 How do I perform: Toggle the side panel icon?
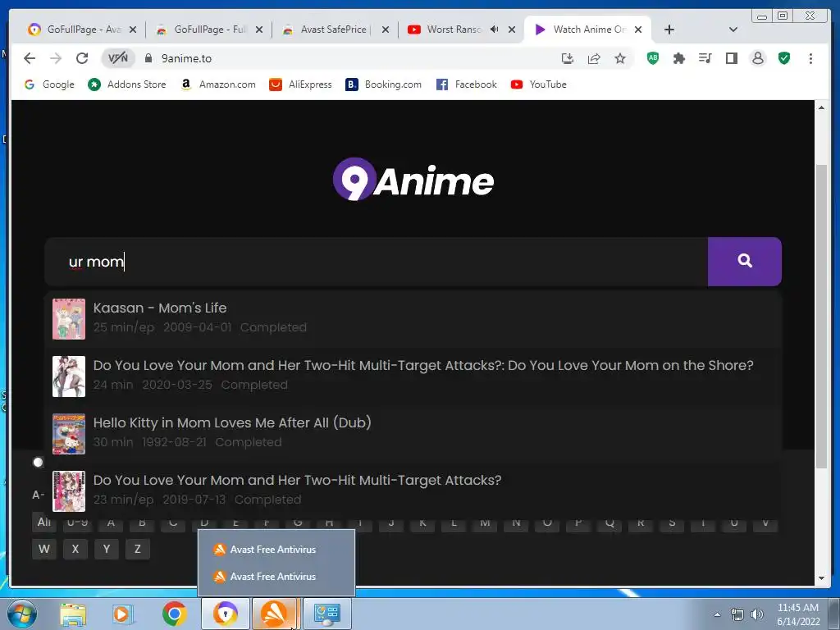point(731,58)
